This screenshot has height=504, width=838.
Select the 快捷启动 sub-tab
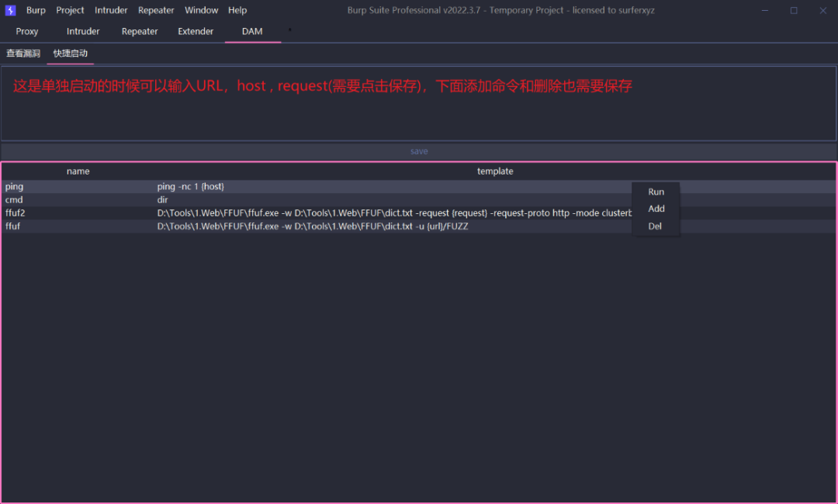pyautogui.click(x=71, y=54)
